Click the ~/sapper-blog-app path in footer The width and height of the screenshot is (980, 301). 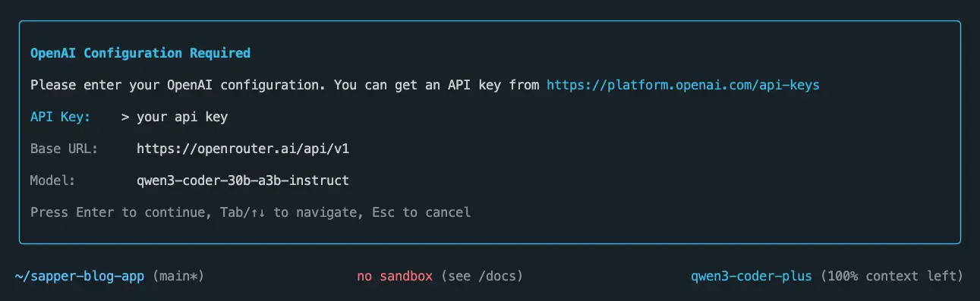tap(80, 276)
